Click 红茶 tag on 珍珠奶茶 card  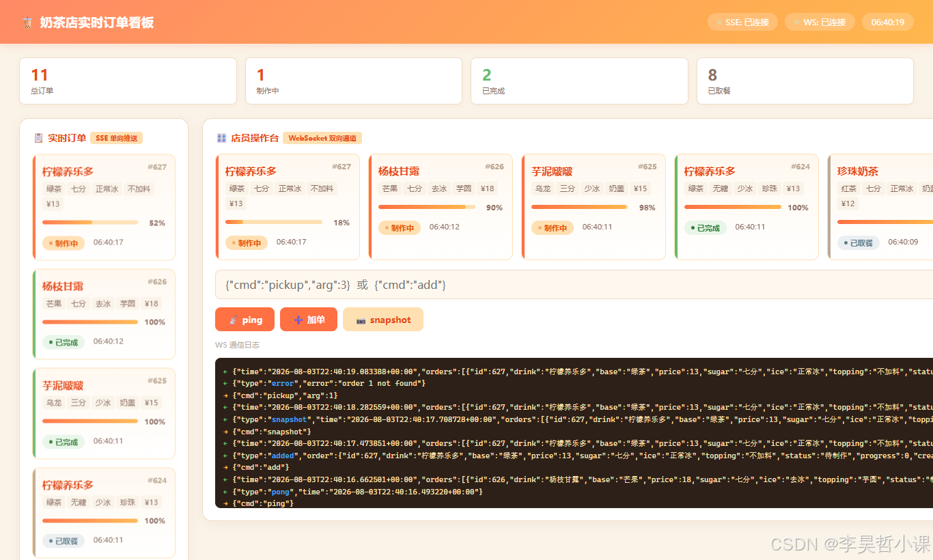(849, 188)
